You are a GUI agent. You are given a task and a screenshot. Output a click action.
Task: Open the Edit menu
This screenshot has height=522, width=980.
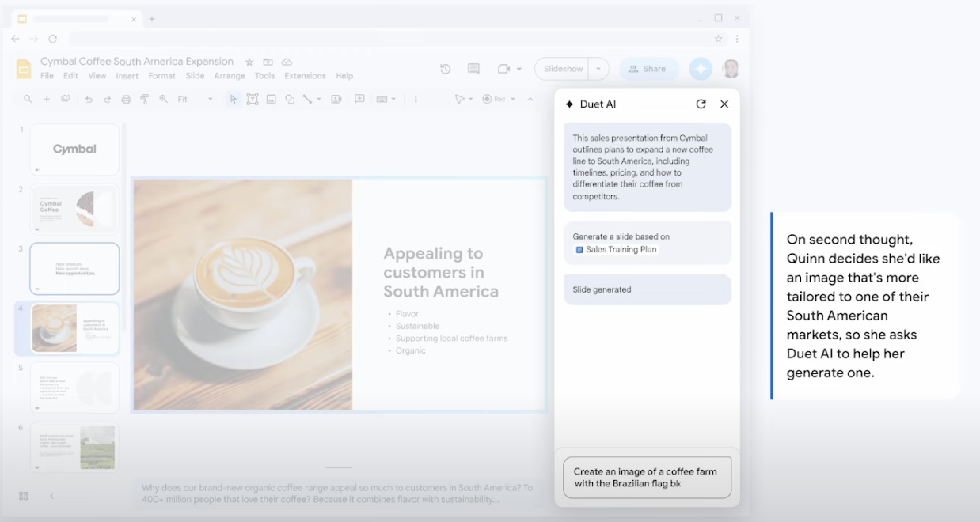pos(70,76)
